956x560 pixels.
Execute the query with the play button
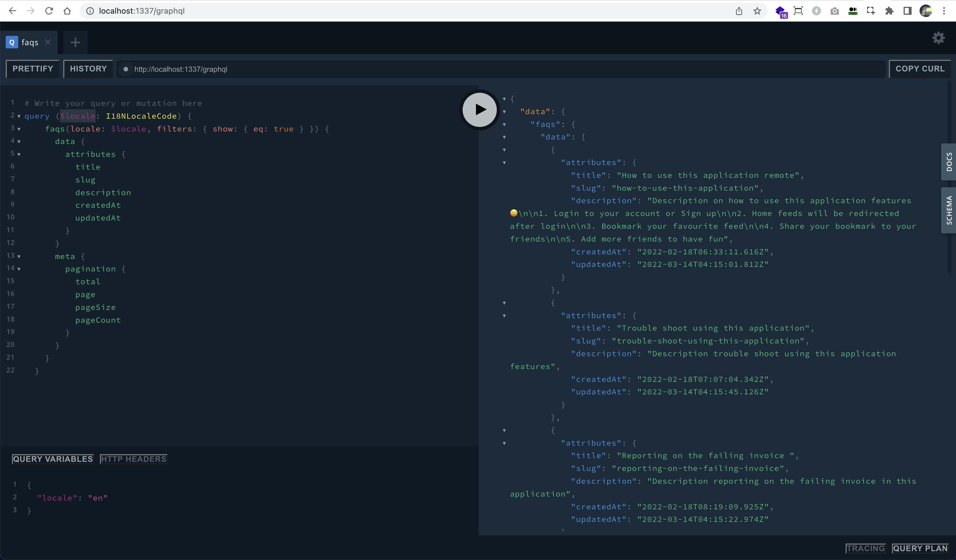click(479, 110)
